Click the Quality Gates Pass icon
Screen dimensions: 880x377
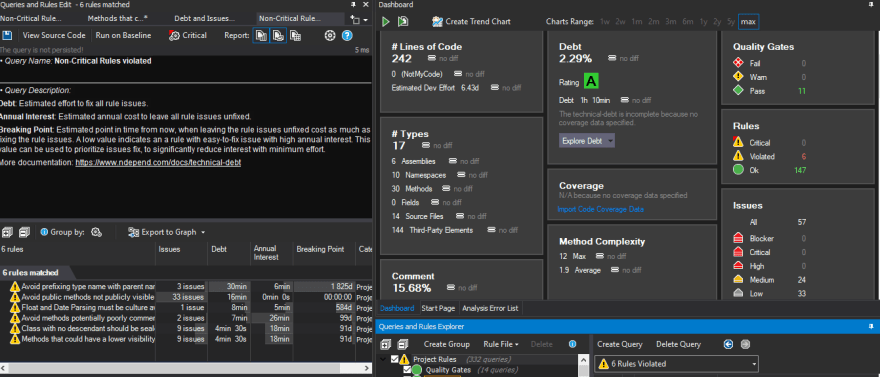point(739,90)
